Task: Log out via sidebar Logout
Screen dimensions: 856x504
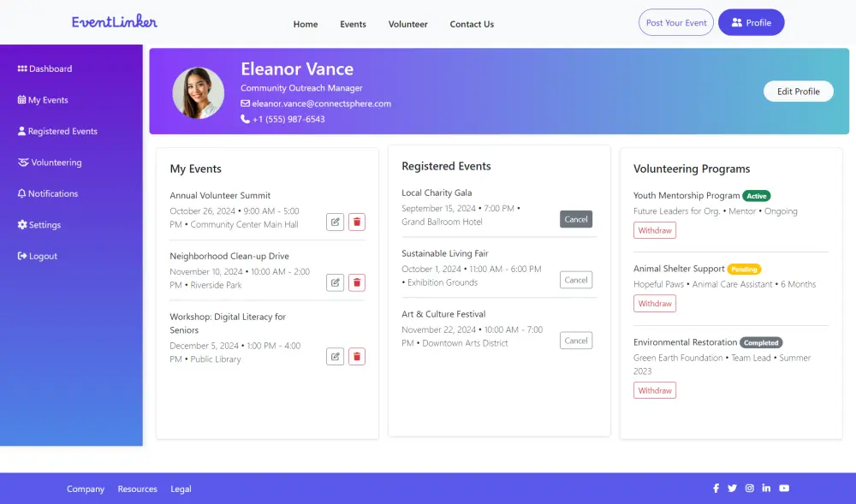Action: [37, 257]
